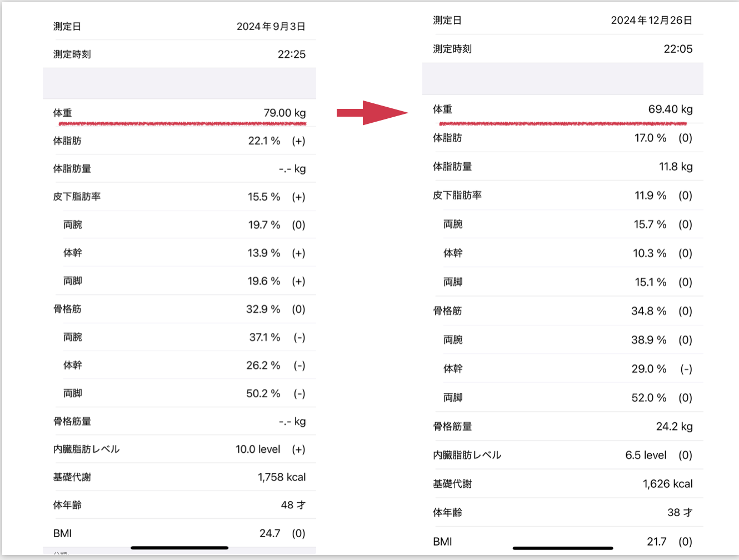The height and width of the screenshot is (560, 739).
Task: Click the red arrow between the screenshots
Action: 372,113
